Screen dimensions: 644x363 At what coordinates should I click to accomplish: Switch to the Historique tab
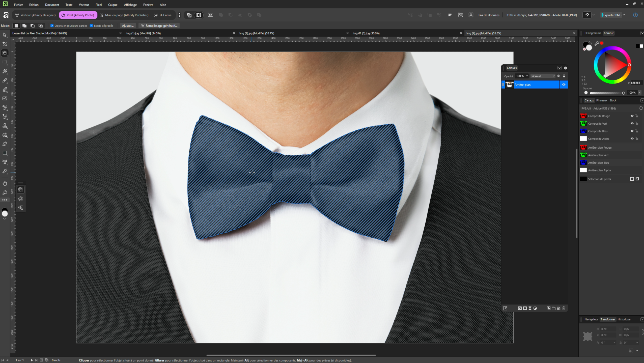point(624,319)
